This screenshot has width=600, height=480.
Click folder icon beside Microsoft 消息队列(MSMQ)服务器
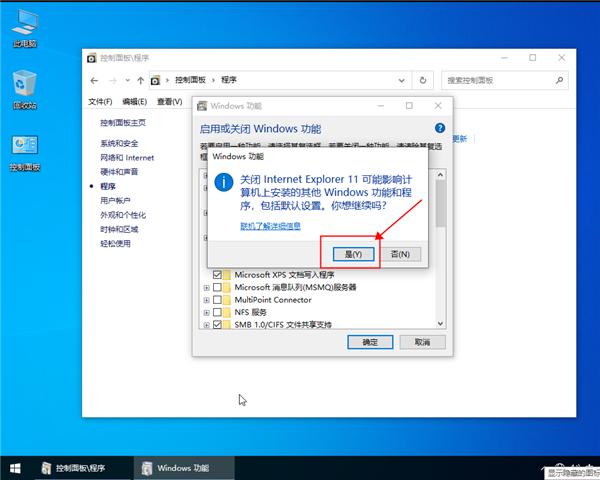tap(227, 287)
